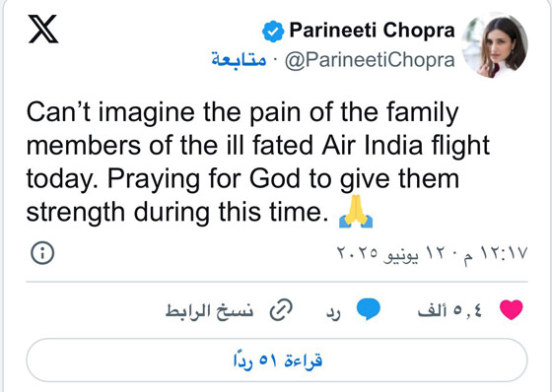
Task: Click the tweet text about Air India flight
Action: [x=258, y=162]
